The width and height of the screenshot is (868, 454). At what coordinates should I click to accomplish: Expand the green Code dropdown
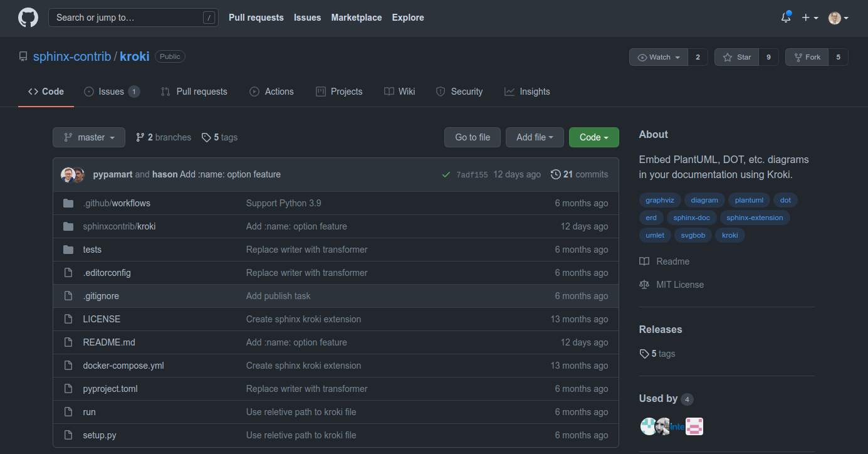tap(593, 137)
